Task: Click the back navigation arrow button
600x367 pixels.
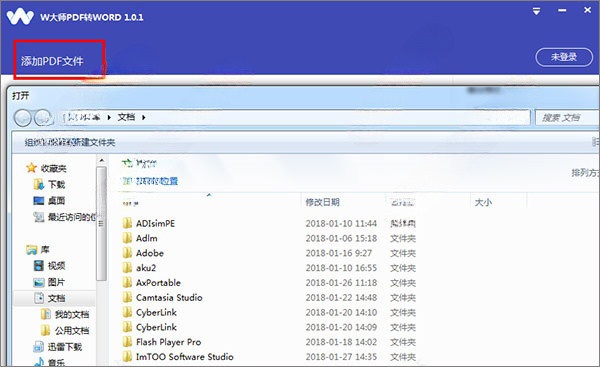Action: (x=23, y=117)
